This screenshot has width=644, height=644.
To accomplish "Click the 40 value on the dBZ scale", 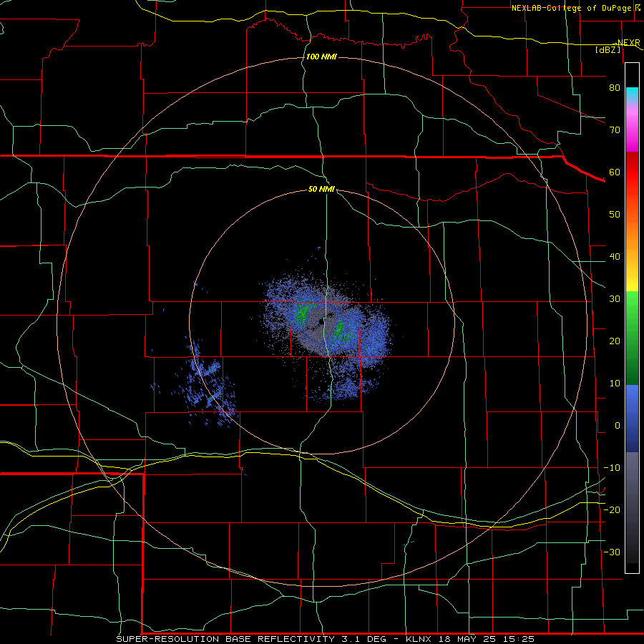I will tap(615, 257).
